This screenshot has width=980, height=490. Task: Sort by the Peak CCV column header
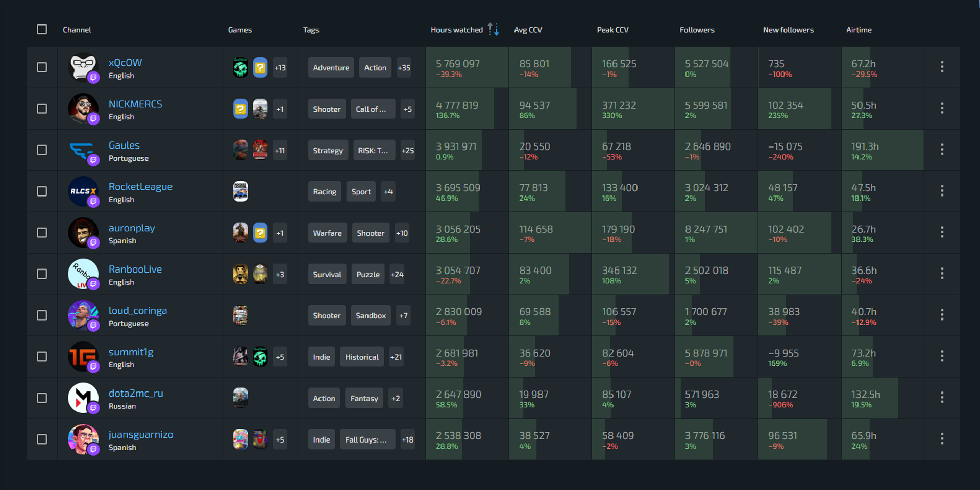click(612, 30)
